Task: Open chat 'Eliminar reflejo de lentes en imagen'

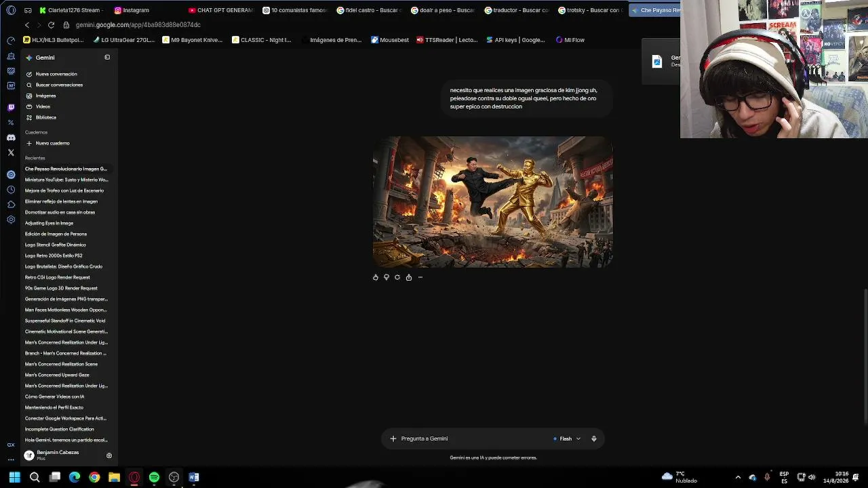Action: tap(61, 201)
